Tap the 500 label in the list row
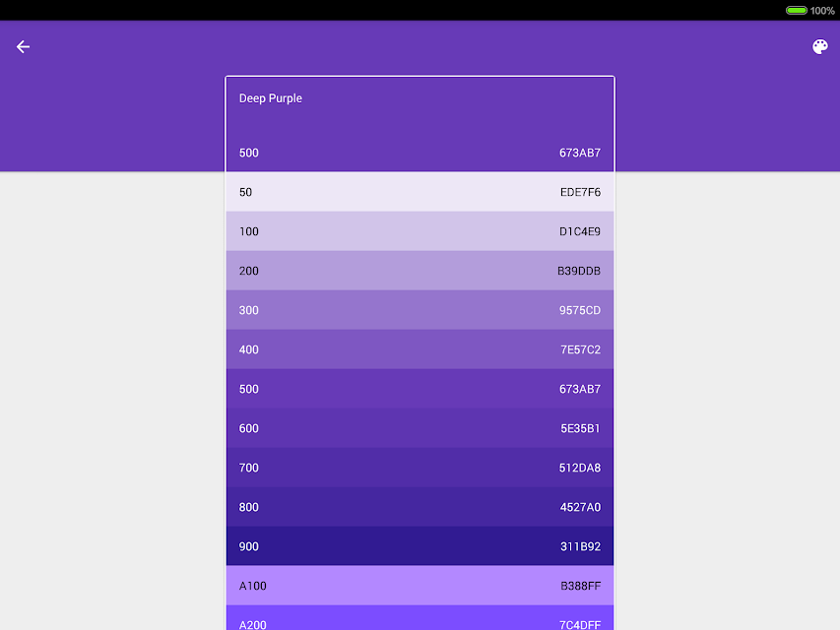This screenshot has width=840, height=630. [x=248, y=389]
